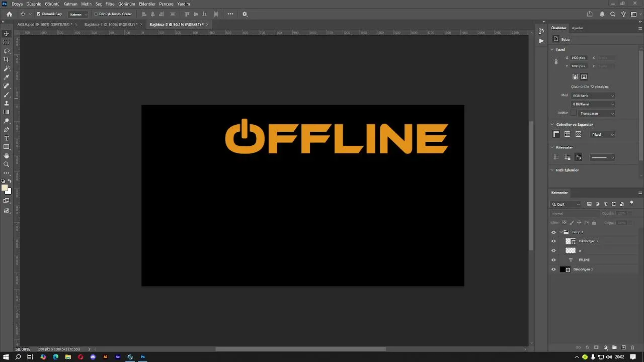Screen dimensions: 644x362
Task: Hide the Dikdörtgen 2 layer
Action: [x=554, y=241]
